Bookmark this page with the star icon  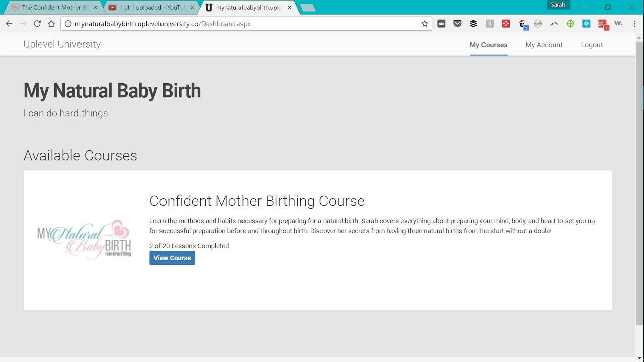425,24
